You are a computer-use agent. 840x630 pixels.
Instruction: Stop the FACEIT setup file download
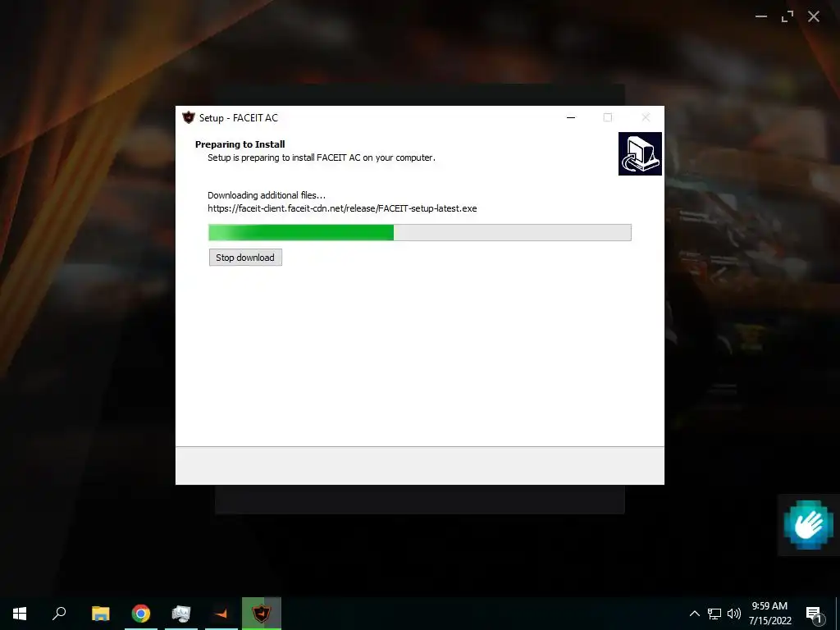tap(245, 258)
